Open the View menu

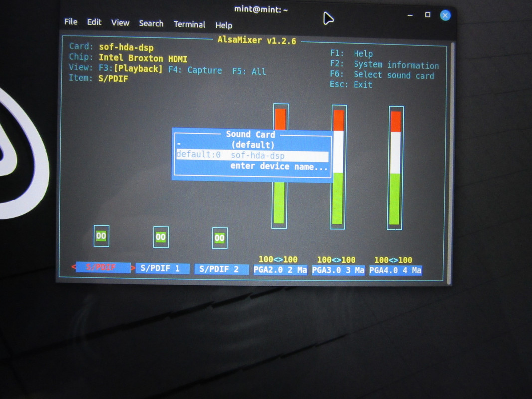(120, 23)
